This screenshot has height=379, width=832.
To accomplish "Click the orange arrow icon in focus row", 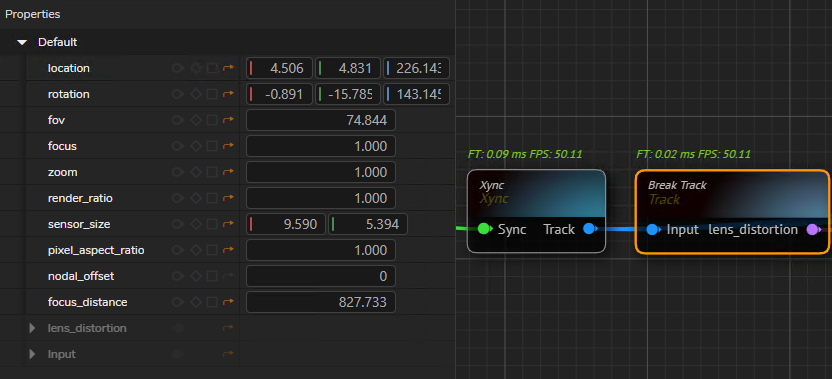I will coord(228,146).
